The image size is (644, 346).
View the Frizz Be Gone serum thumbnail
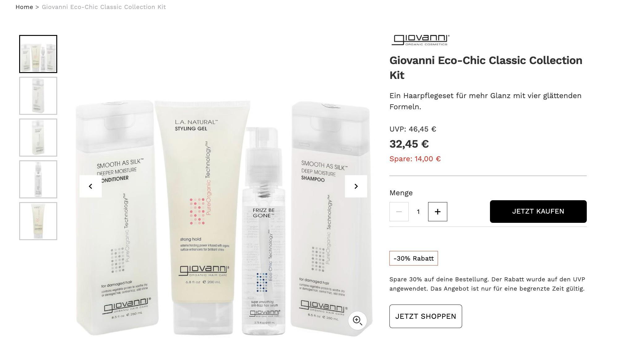click(x=38, y=179)
